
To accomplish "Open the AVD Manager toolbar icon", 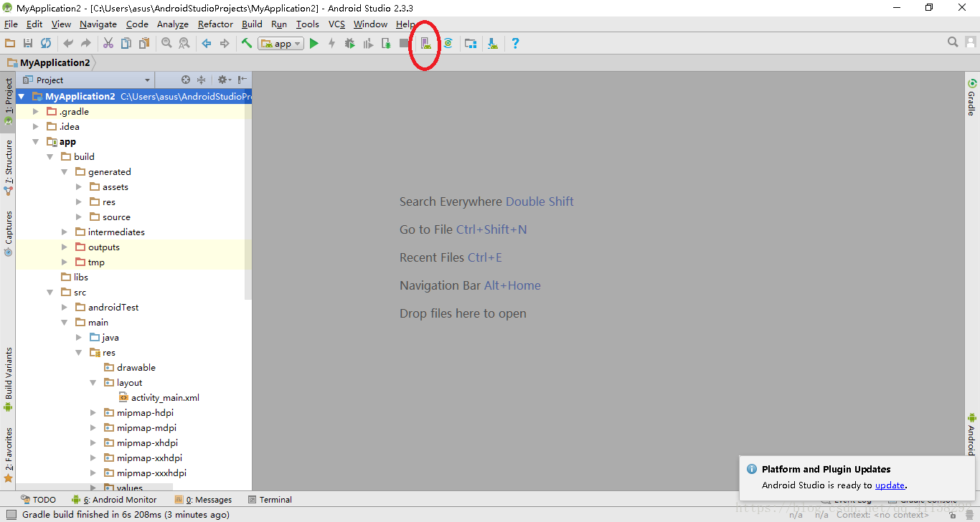I will click(425, 43).
